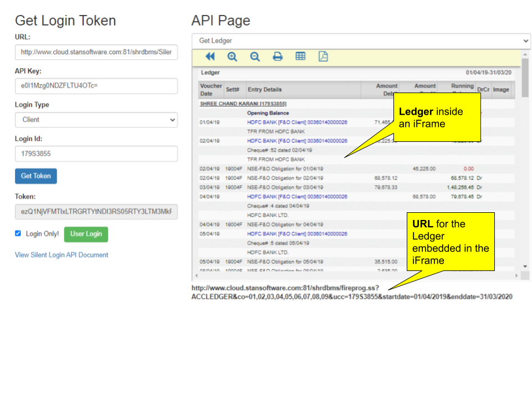Open the Login Type dropdown

(x=96, y=120)
